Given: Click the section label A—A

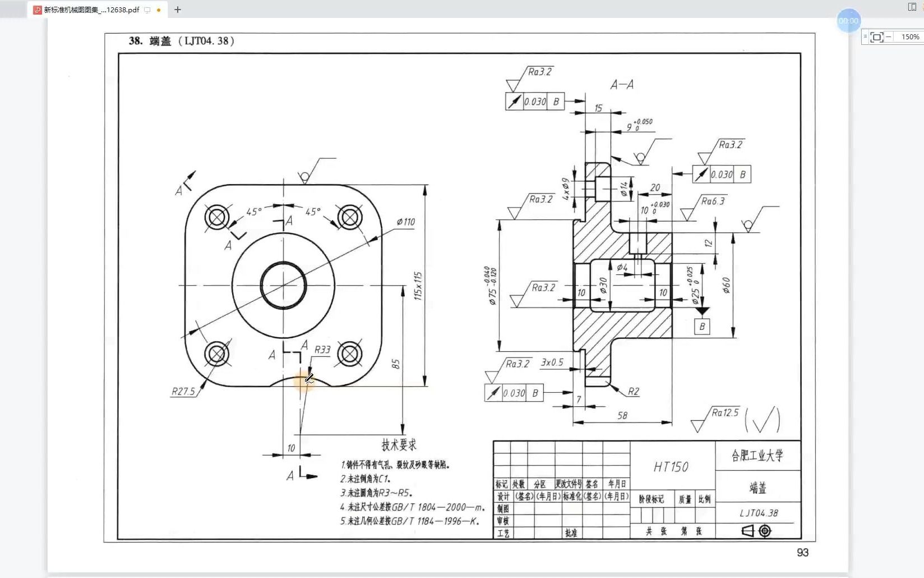Looking at the screenshot, I should [x=622, y=85].
